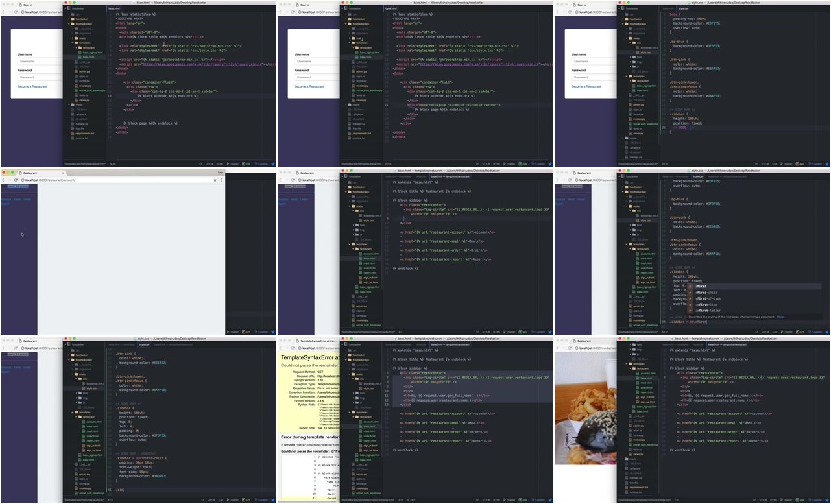Reload the browser showing TemplateSyntaxError page

tap(293, 348)
